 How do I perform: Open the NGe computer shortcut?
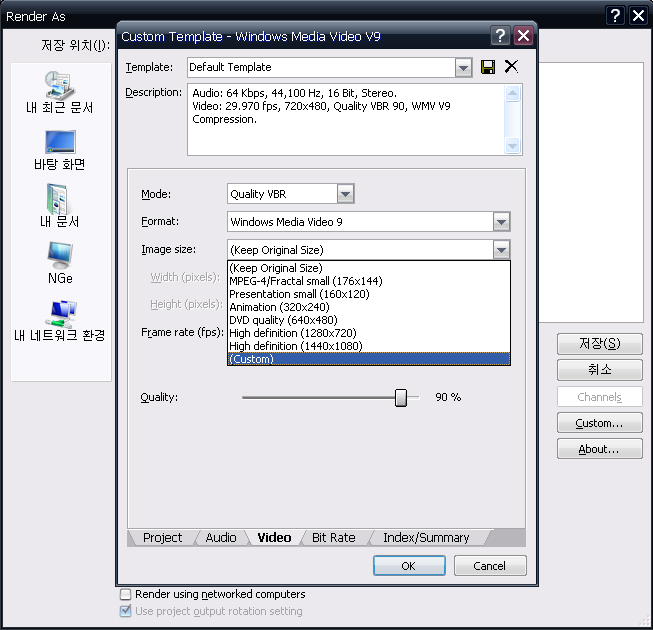coord(60,263)
